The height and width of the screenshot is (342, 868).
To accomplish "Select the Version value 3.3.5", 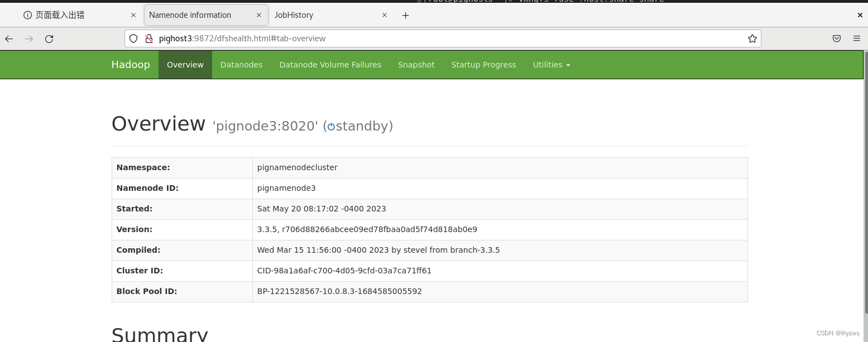I will (367, 229).
